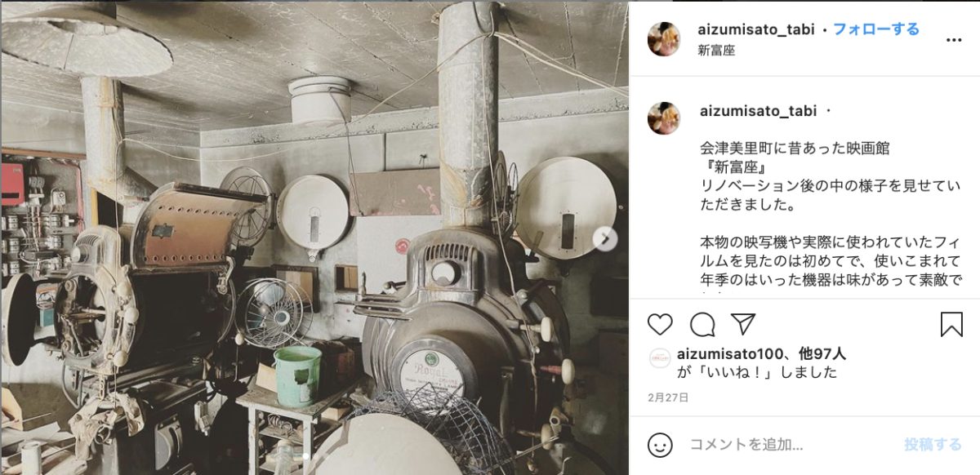980x475 pixels.
Task: Open comments via the speech bubble icon
Action: tap(702, 324)
